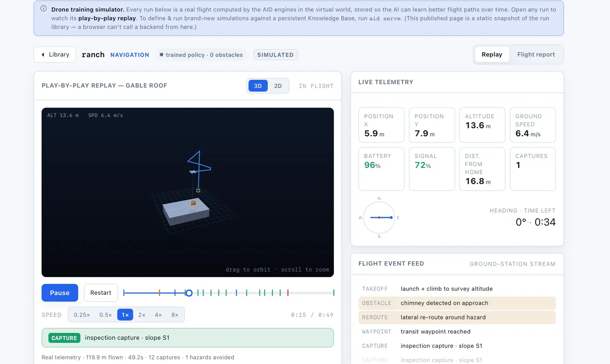Screen dimensions: 610x364
Task: Click the drone in the 3D viewport
Action: pyautogui.click(x=193, y=172)
